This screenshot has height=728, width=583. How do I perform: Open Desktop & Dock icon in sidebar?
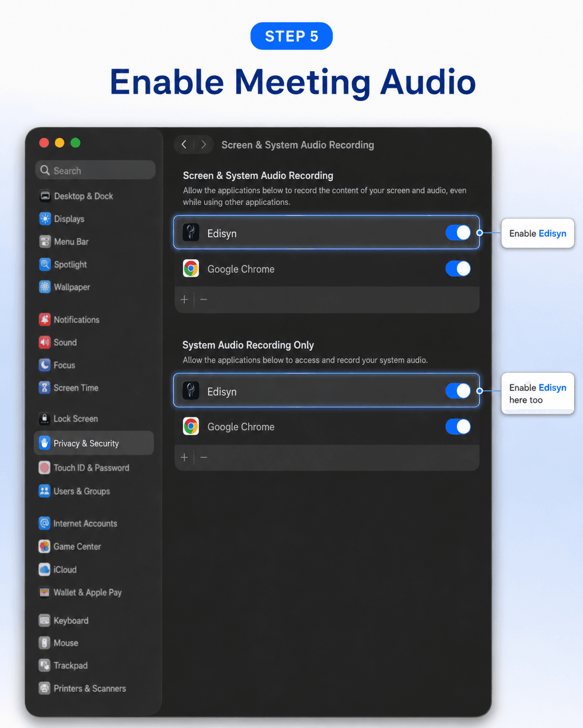[x=45, y=196]
